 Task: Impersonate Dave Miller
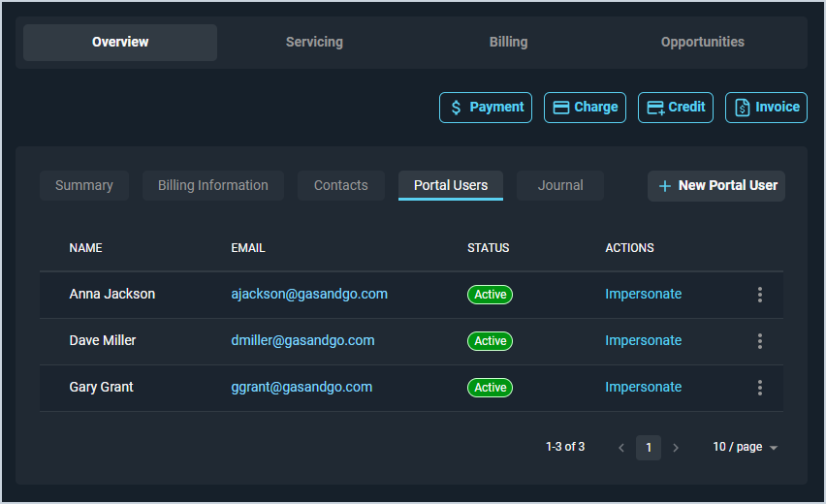pyautogui.click(x=643, y=341)
